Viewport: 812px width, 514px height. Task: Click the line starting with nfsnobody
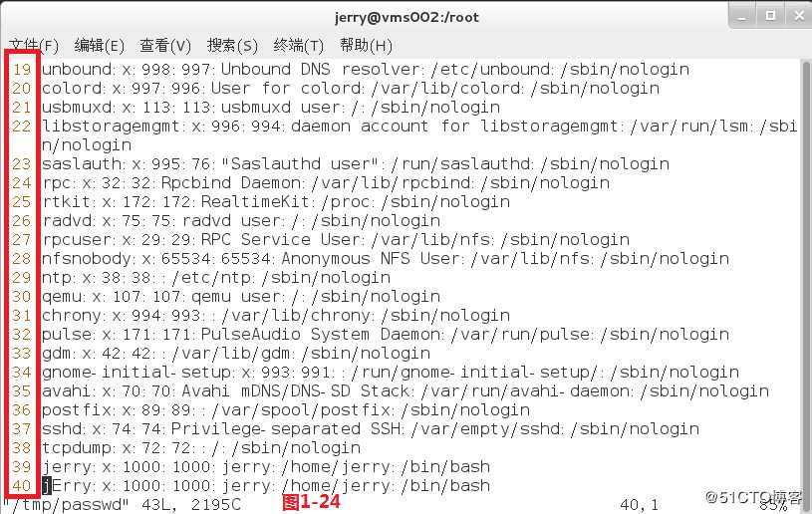click(x=386, y=258)
